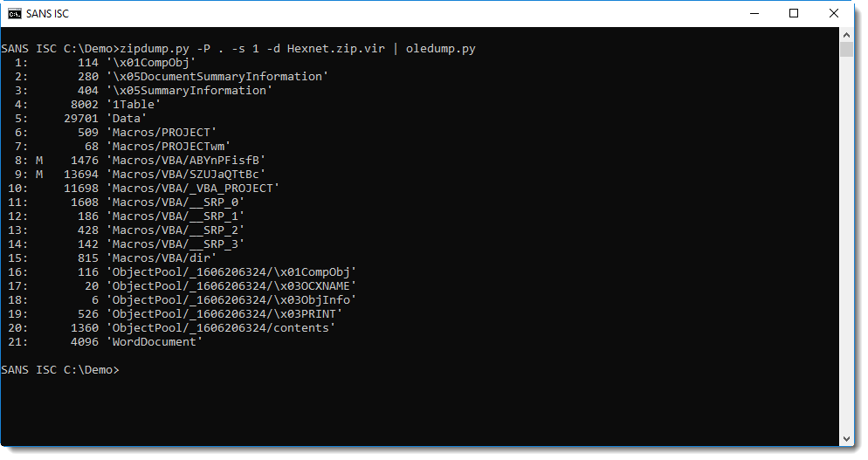Click the 'Macros/VBA/_VBA_PROJECT' stream entry

pos(193,189)
